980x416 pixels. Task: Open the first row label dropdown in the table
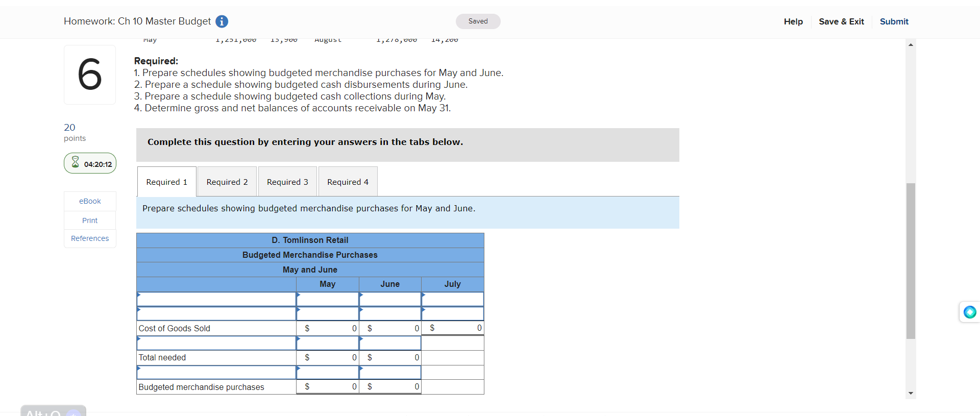tap(216, 299)
